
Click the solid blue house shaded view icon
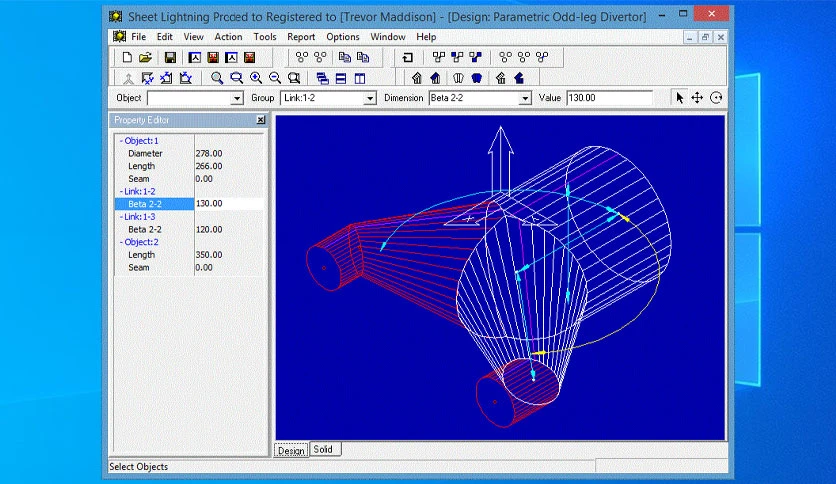tap(435, 78)
